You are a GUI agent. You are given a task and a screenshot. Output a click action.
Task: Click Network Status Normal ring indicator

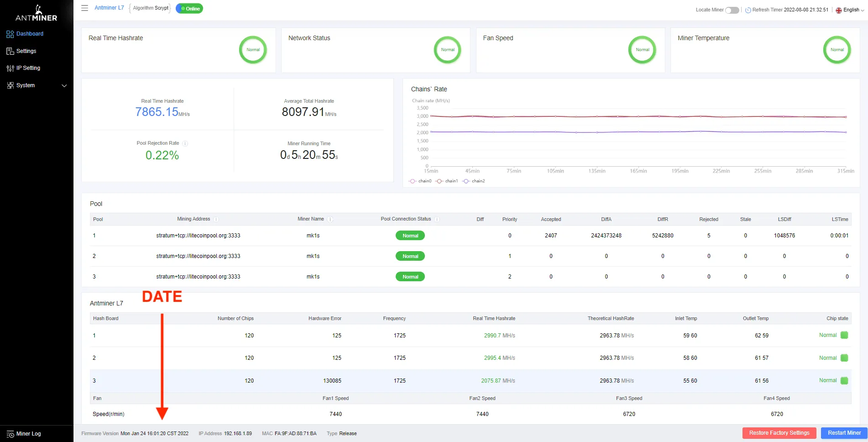448,50
